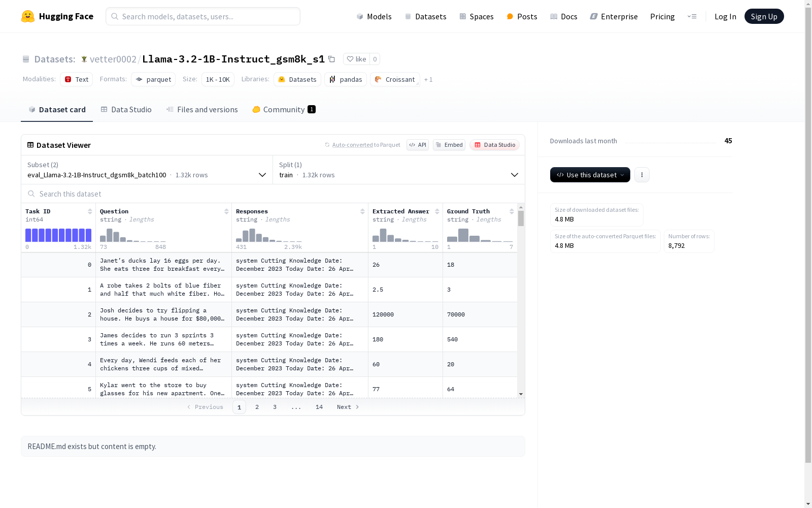Select the Croissant library tag
Viewport: 812px width, 508px height.
[395, 79]
